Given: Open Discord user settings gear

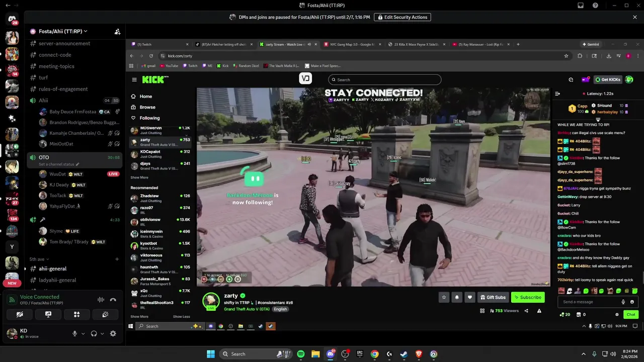Looking at the screenshot, I should tap(113, 333).
